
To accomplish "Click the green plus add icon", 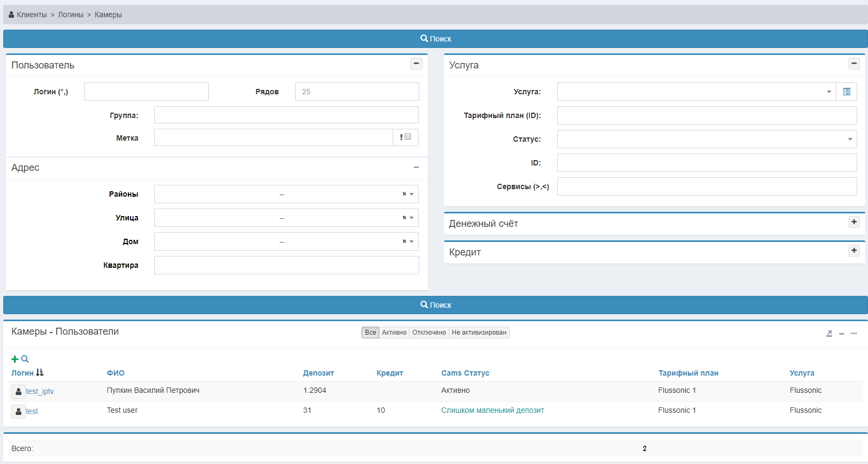I will point(15,359).
